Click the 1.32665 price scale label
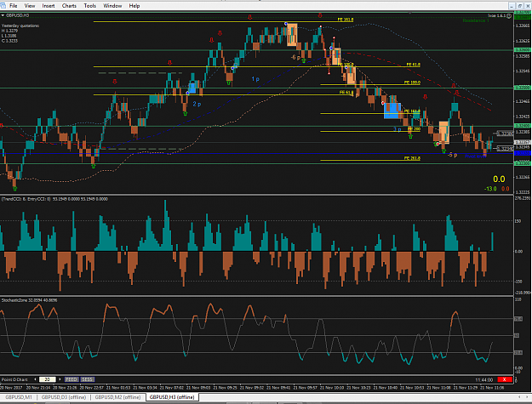This screenshot has height=404, width=532. point(523,26)
